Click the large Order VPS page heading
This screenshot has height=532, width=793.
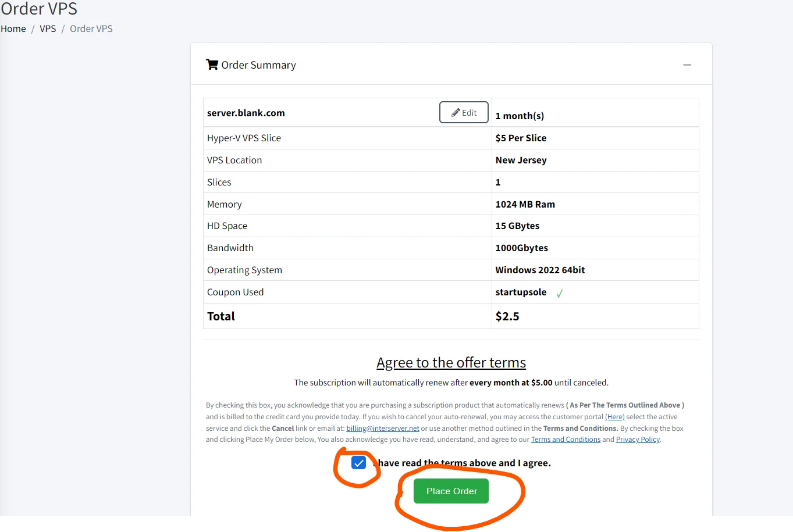[x=39, y=9]
